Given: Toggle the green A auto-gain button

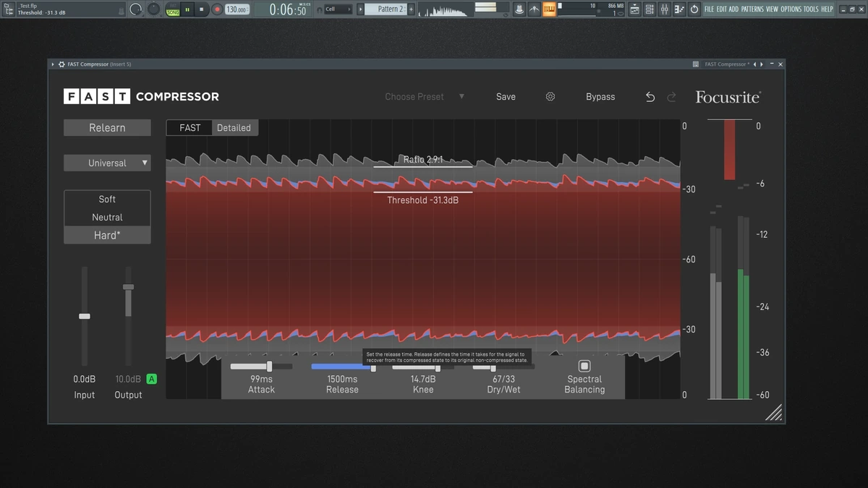Looking at the screenshot, I should click(x=151, y=379).
